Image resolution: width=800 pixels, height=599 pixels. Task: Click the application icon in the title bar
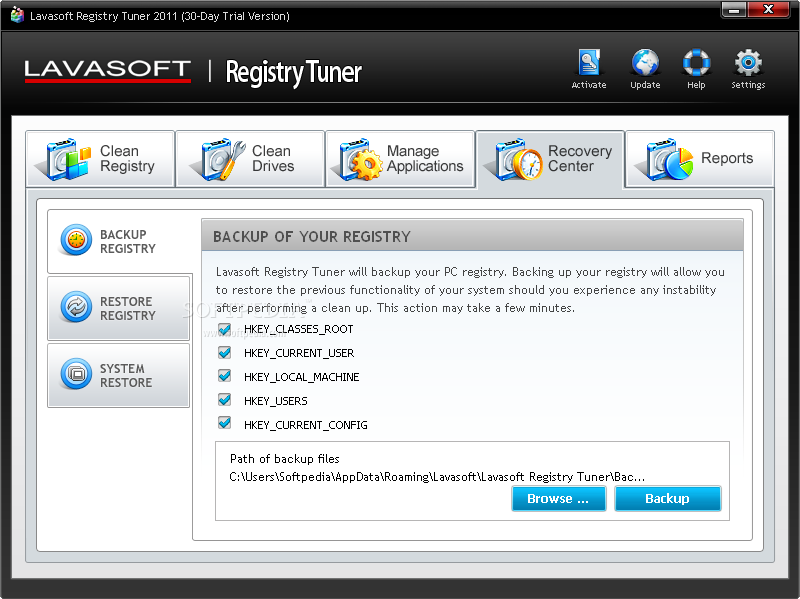pyautogui.click(x=17, y=15)
